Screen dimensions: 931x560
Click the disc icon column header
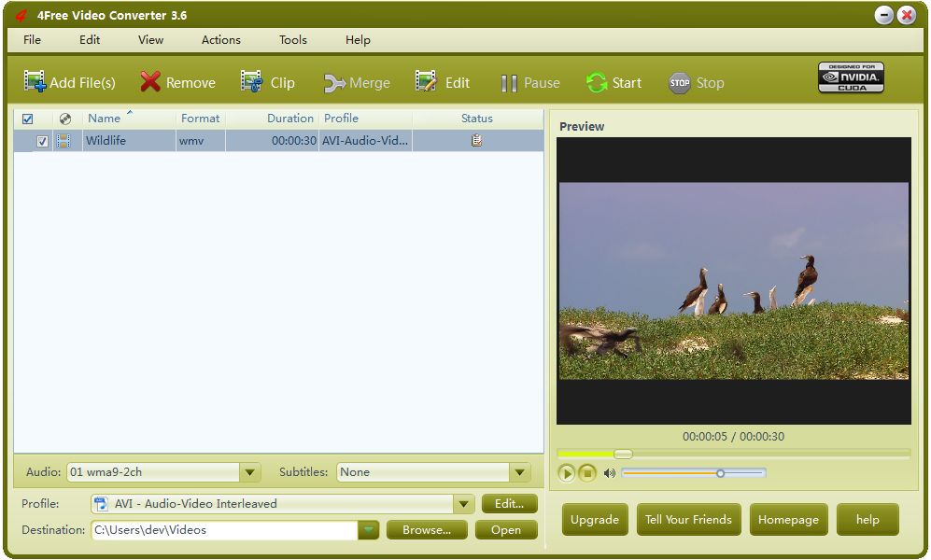point(65,119)
